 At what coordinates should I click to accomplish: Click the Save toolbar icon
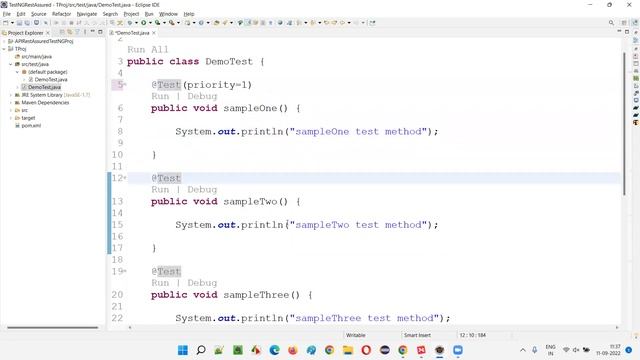coord(19,23)
